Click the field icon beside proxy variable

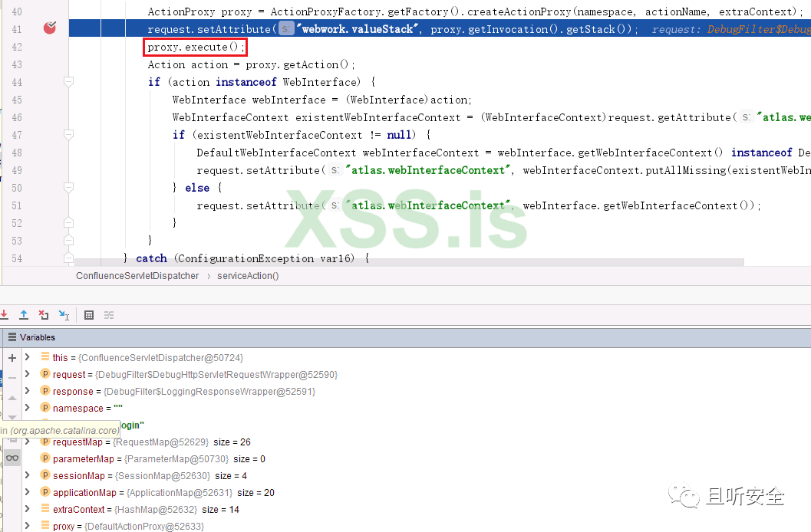(x=45, y=526)
